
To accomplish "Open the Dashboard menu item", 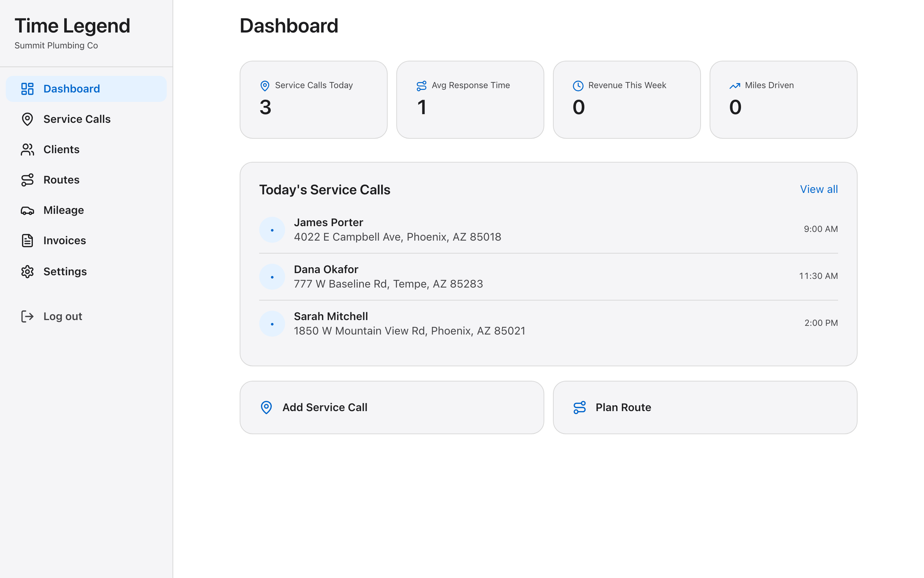I will tap(86, 89).
